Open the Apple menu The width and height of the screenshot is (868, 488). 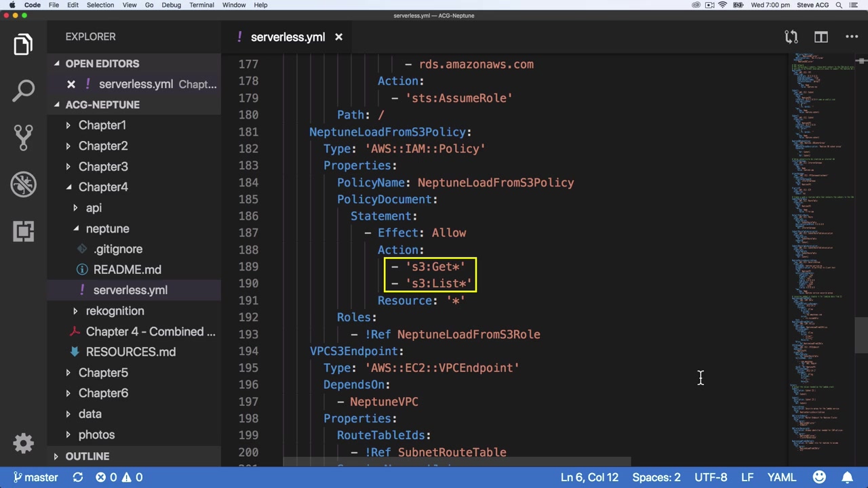(12, 5)
